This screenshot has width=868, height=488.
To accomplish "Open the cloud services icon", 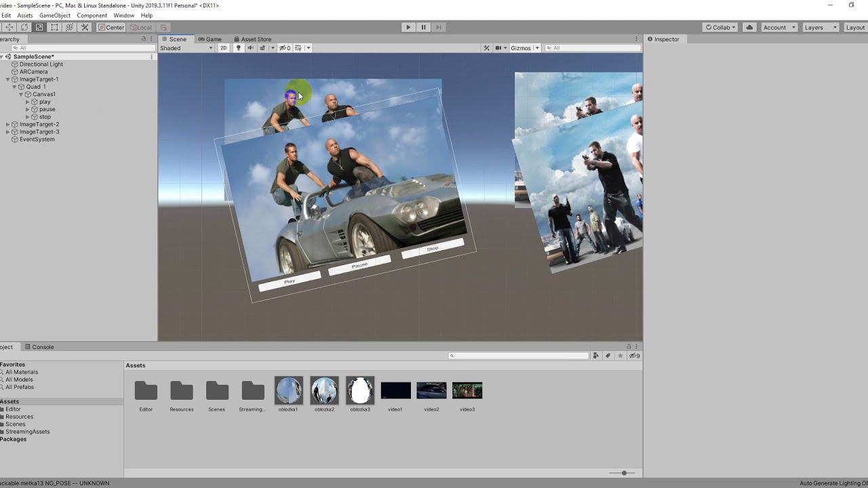I will pyautogui.click(x=749, y=27).
